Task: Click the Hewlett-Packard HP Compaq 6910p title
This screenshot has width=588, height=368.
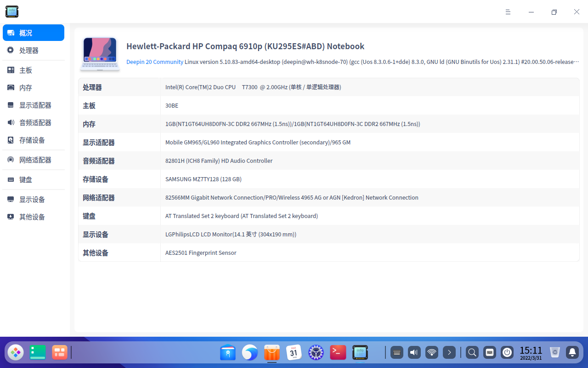Action: [x=245, y=46]
